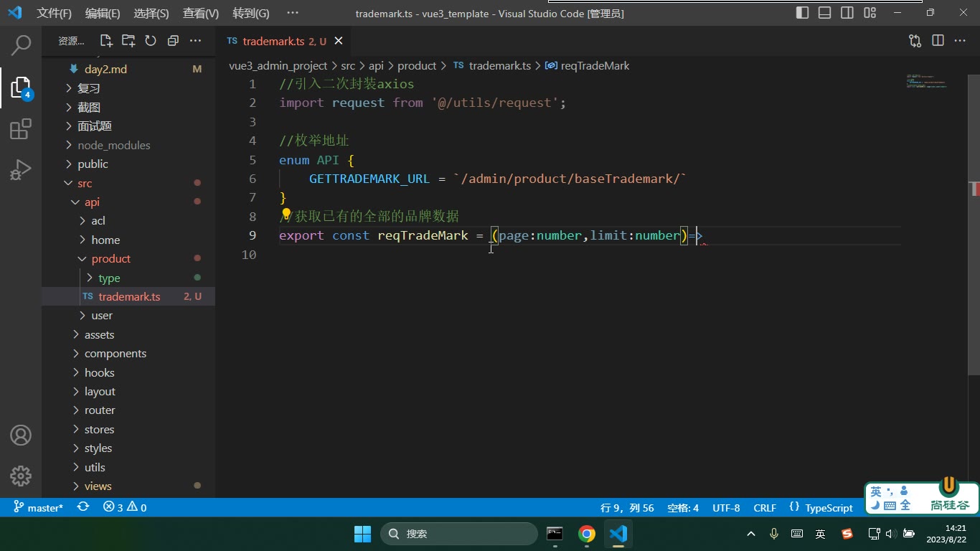The image size is (980, 551).
Task: Refresh the explorer file tree
Action: (151, 41)
